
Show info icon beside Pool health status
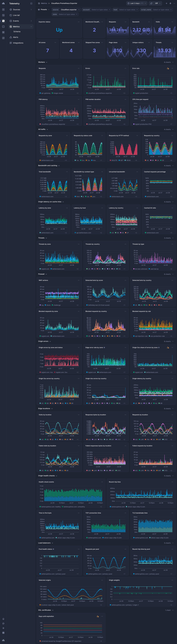(53, 549)
